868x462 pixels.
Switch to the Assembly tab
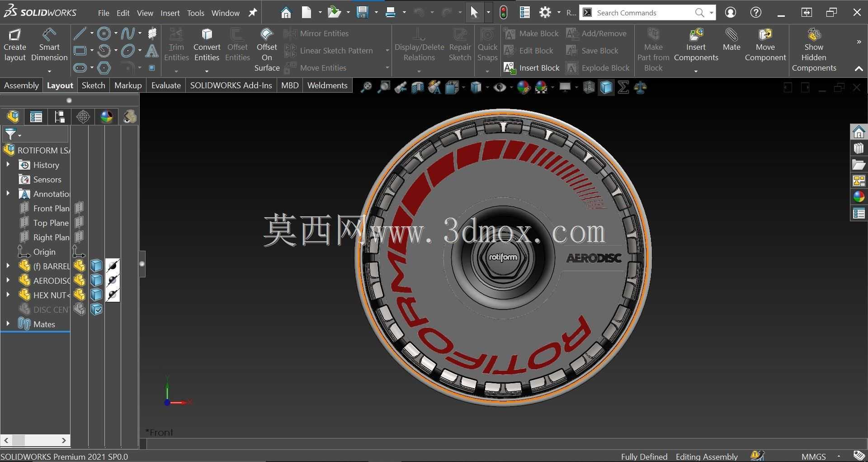click(x=21, y=85)
